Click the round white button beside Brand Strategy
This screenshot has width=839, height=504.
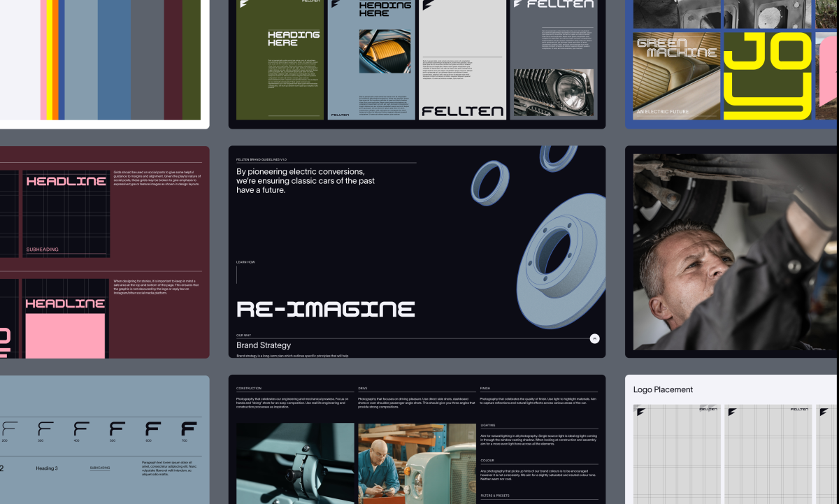pos(594,338)
